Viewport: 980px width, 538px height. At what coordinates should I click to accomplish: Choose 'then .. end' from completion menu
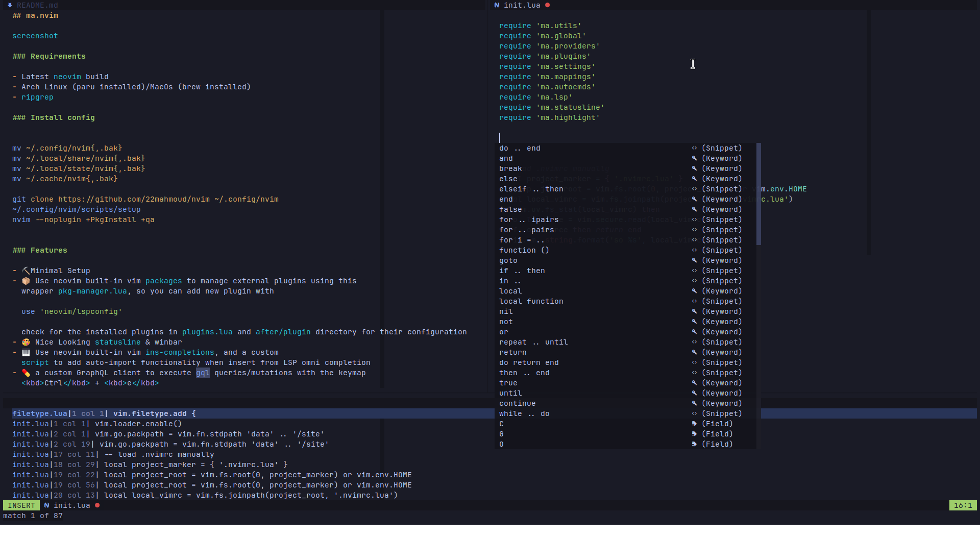625,373
